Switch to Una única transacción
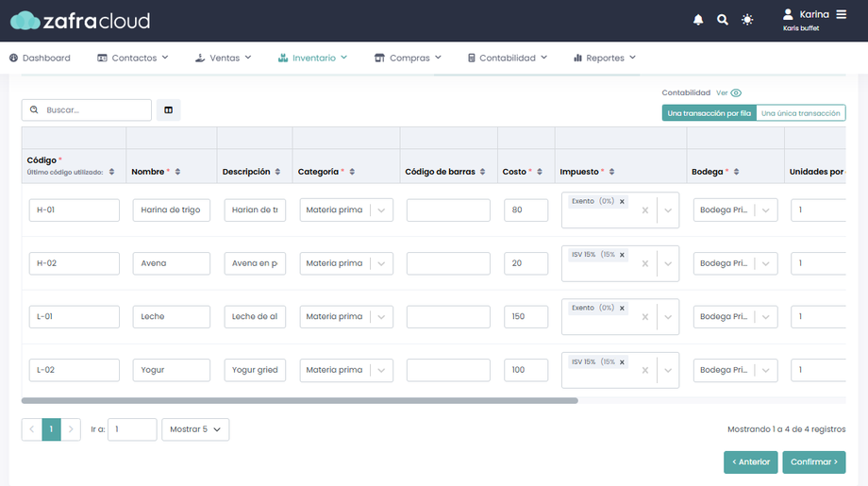 point(800,113)
